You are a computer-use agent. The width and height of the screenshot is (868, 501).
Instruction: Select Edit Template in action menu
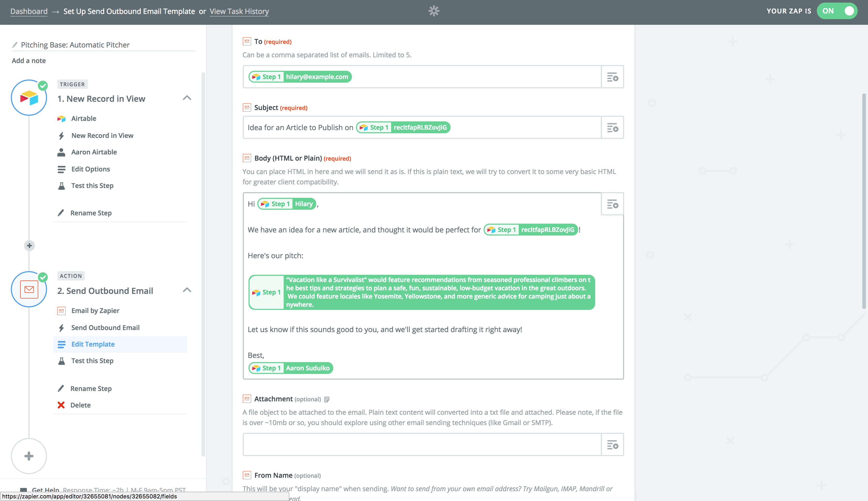pyautogui.click(x=93, y=344)
